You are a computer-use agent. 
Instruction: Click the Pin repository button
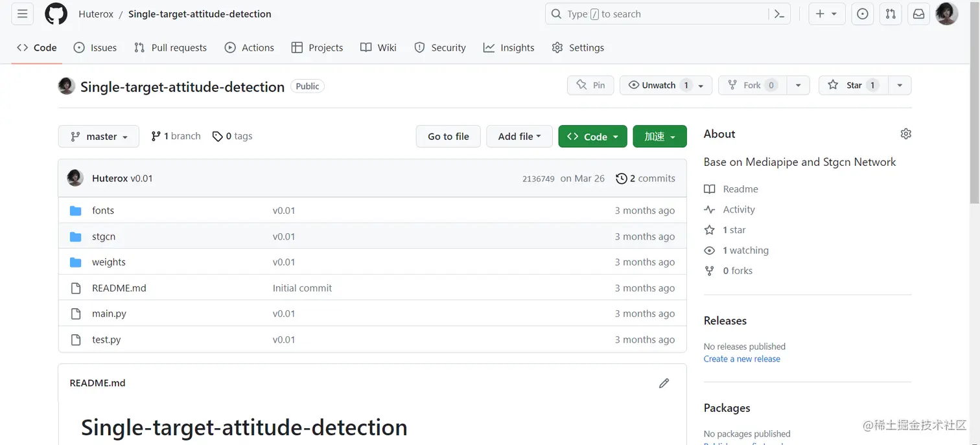coord(590,86)
